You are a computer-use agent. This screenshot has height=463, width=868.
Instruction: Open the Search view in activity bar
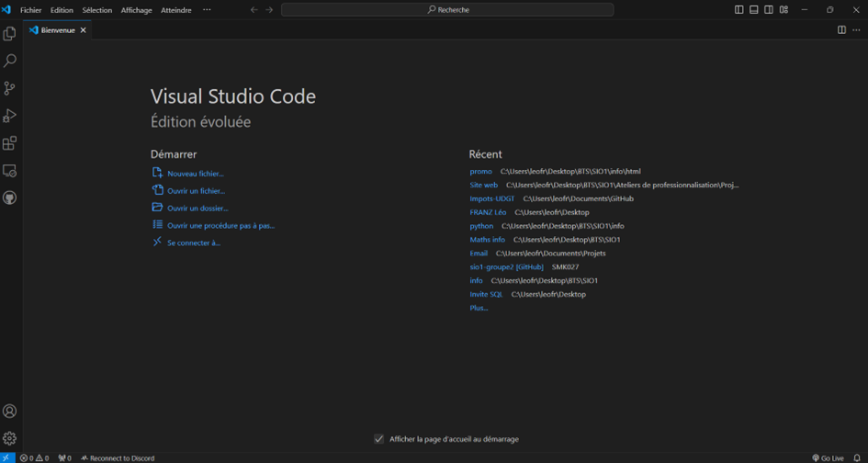coord(9,61)
